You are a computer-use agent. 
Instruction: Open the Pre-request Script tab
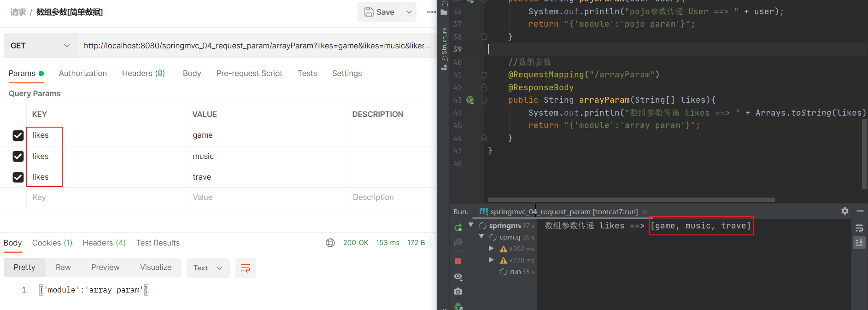[249, 73]
